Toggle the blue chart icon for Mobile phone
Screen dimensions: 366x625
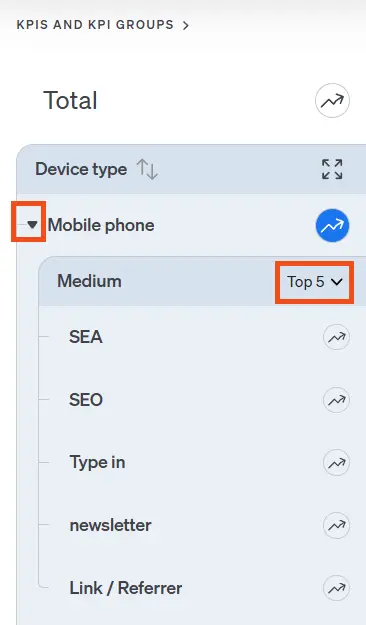[x=332, y=226]
